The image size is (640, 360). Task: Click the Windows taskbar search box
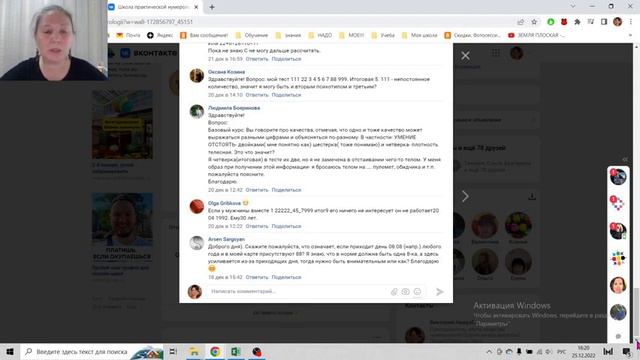click(91, 352)
